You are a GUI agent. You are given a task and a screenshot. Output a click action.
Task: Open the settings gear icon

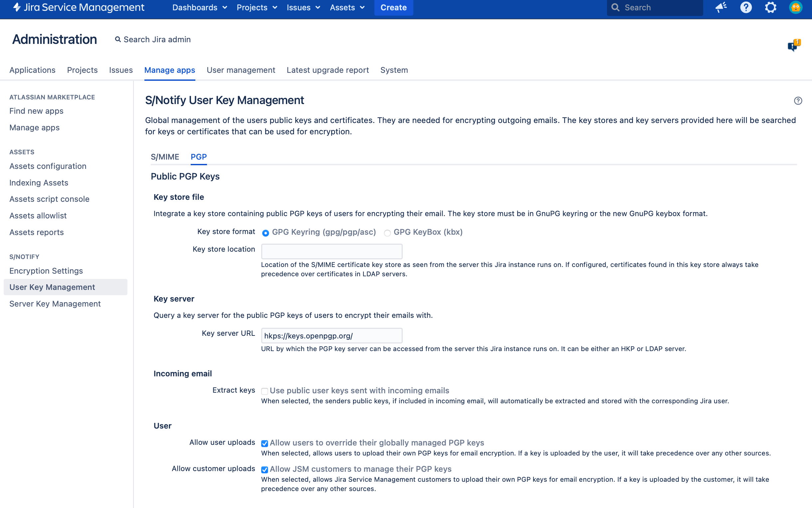point(771,7)
